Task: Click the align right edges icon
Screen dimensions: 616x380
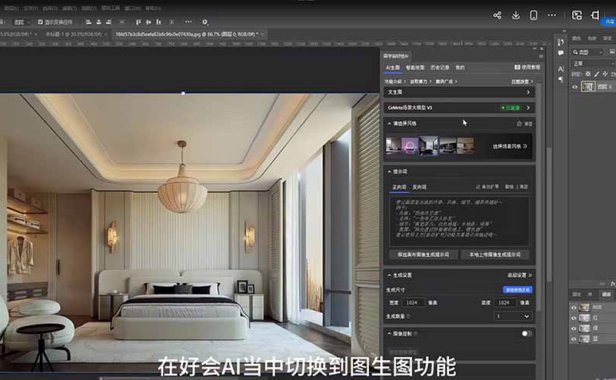Action: pyautogui.click(x=108, y=22)
